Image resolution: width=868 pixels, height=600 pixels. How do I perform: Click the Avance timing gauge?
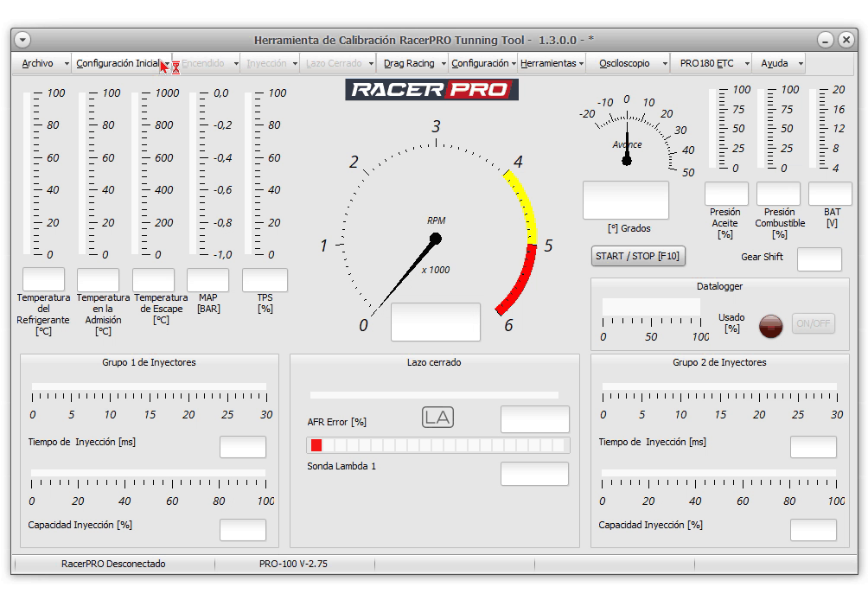pos(636,136)
